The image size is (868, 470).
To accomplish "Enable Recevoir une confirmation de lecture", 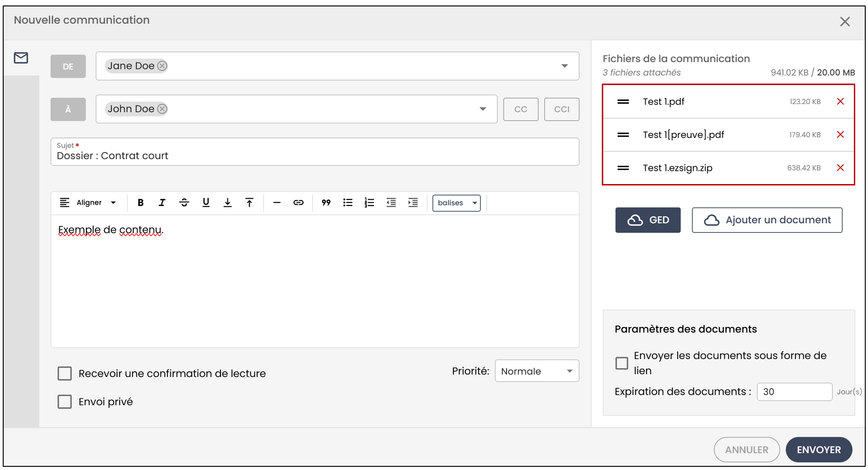I will pyautogui.click(x=65, y=374).
